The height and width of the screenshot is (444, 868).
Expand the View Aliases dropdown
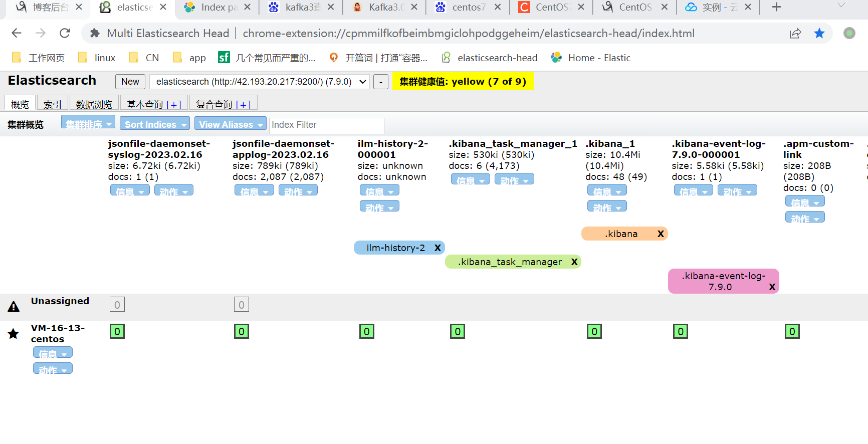point(231,123)
